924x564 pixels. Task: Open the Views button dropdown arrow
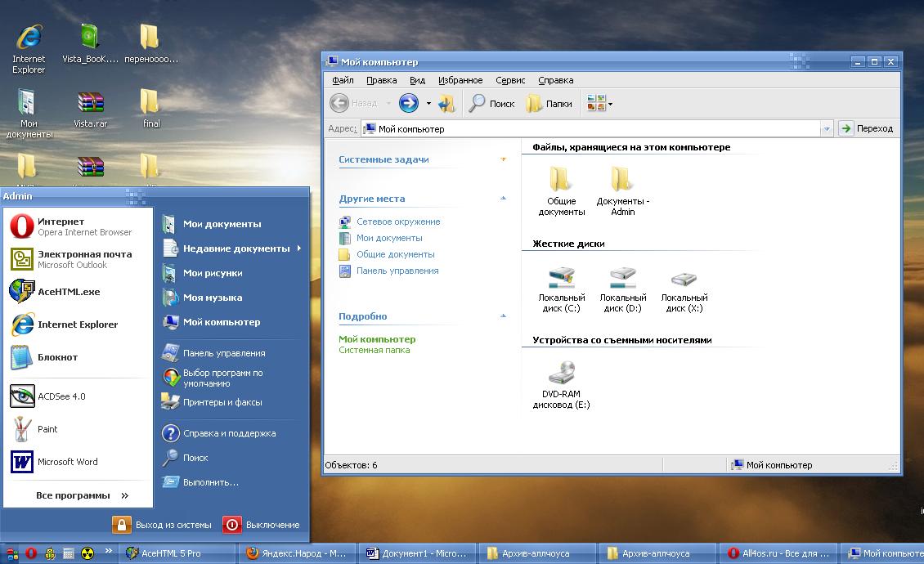point(611,105)
